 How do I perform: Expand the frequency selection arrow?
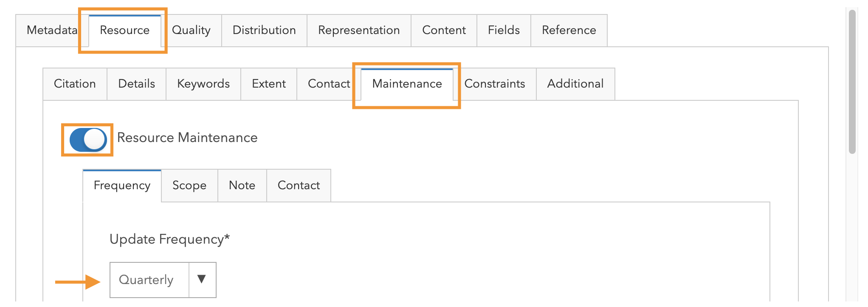[x=202, y=280]
